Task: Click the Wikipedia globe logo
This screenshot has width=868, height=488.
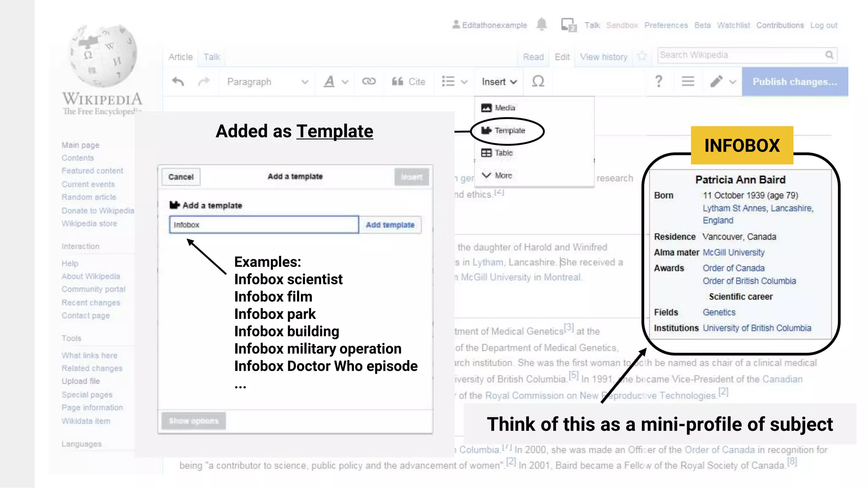Action: (x=103, y=55)
